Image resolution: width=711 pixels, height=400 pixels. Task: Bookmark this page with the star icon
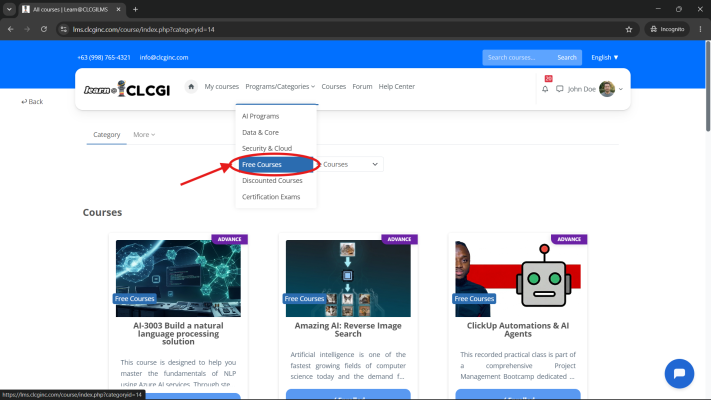click(628, 29)
